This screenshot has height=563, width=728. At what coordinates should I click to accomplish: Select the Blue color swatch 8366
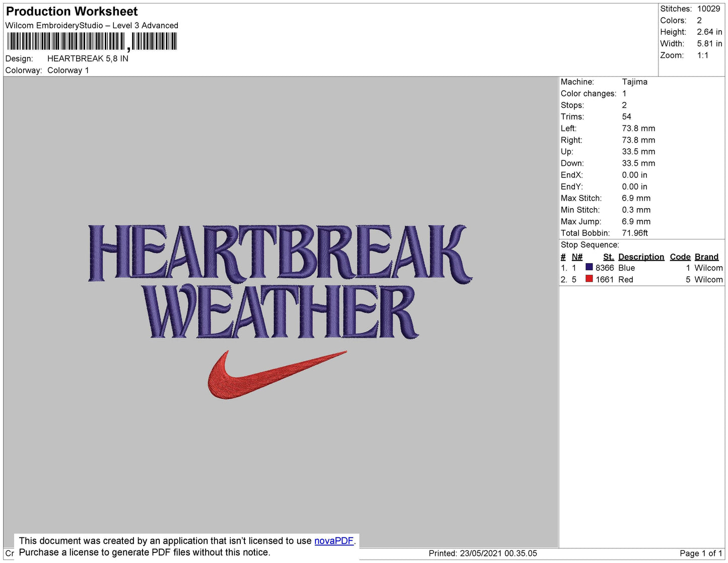589,267
